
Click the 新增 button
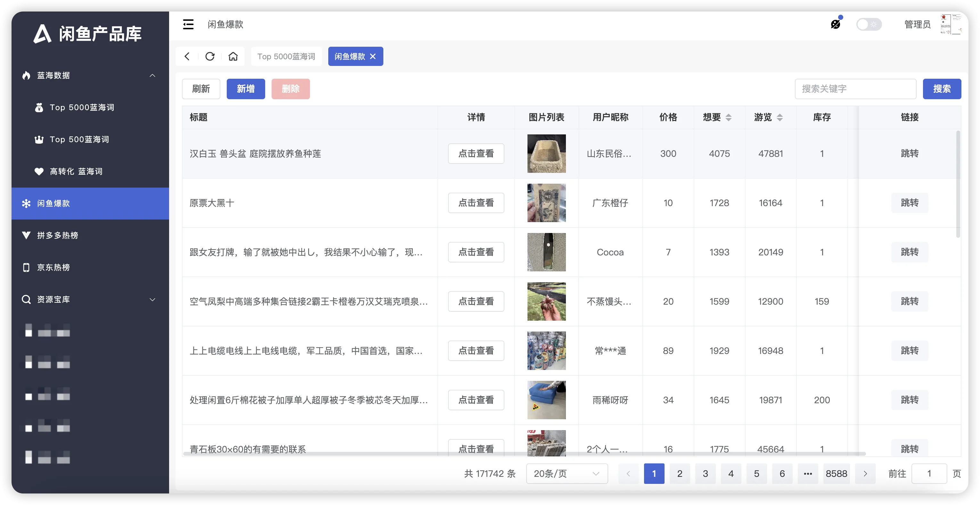pos(245,89)
